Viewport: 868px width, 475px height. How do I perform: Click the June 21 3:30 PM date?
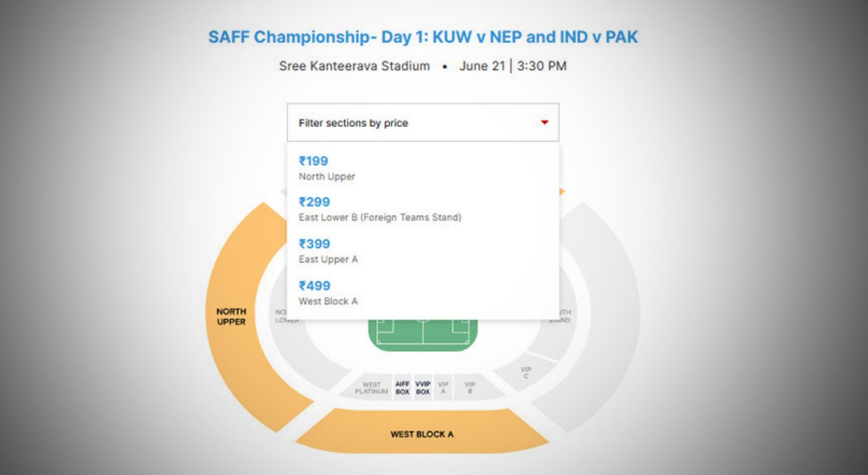point(513,66)
